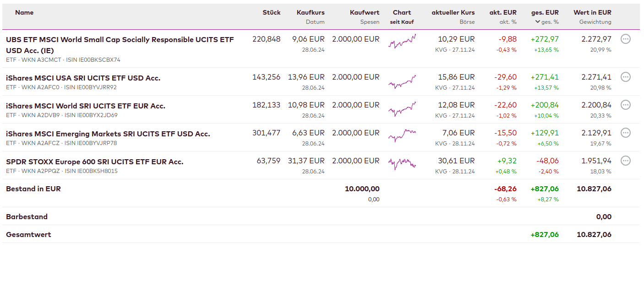
Task: Click the aktueller Kurs column header
Action: [453, 13]
